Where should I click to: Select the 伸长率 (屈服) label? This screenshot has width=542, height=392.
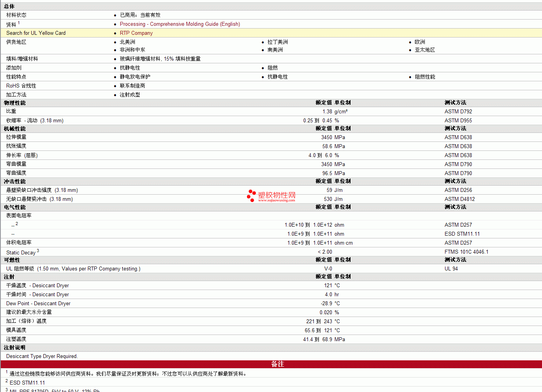click(x=22, y=156)
